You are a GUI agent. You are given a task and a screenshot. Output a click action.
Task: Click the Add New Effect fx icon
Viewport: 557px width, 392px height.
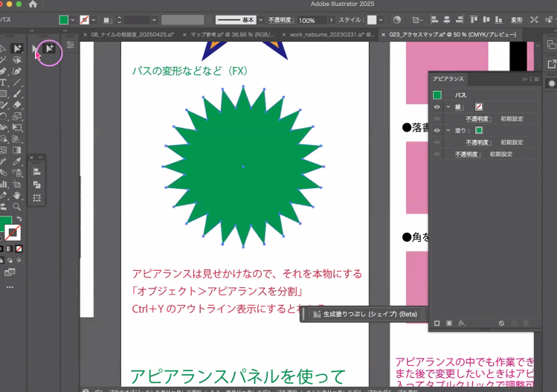click(461, 324)
